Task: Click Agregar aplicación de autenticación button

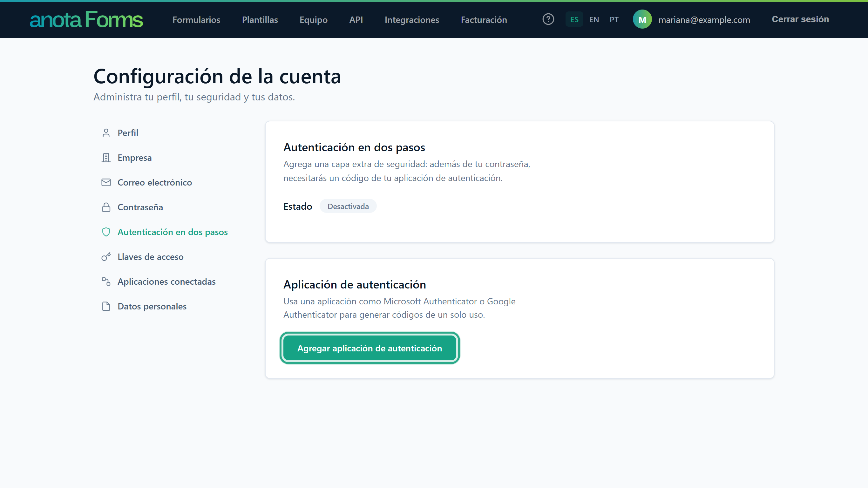Action: (x=370, y=348)
